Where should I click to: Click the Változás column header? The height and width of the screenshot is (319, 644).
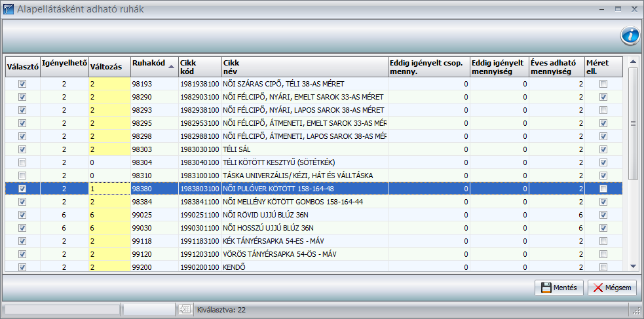click(109, 67)
